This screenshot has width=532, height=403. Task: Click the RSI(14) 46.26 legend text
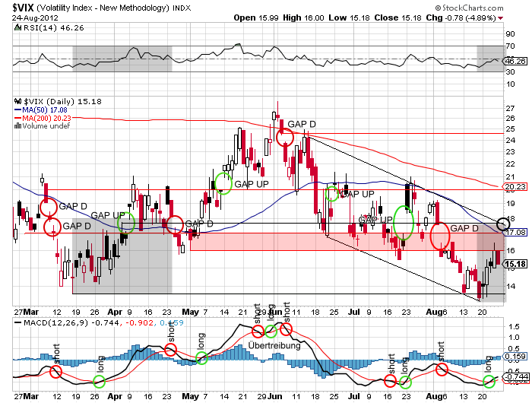[x=53, y=28]
